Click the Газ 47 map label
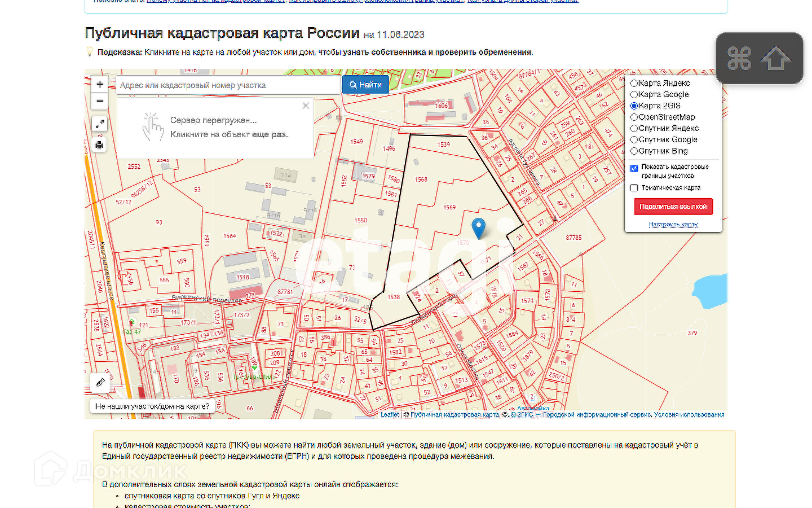 click(x=133, y=331)
